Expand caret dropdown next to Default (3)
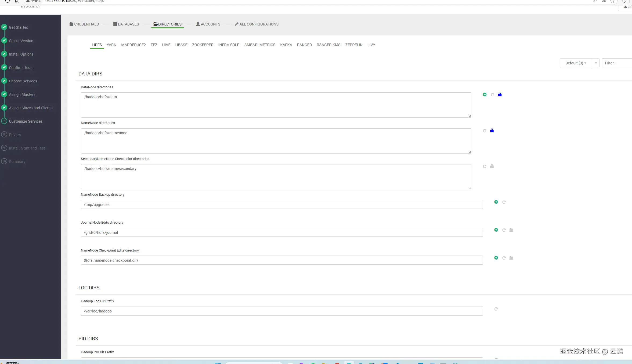 pos(596,63)
